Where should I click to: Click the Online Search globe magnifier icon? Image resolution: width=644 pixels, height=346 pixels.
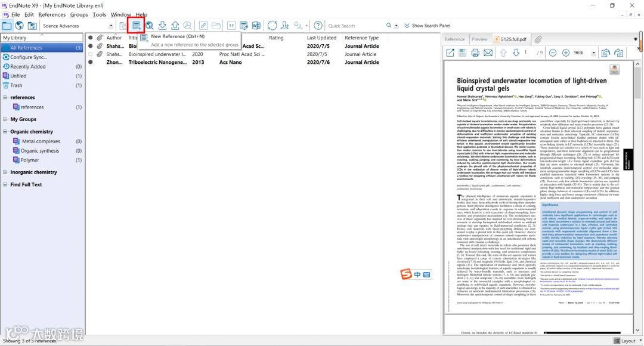click(150, 26)
